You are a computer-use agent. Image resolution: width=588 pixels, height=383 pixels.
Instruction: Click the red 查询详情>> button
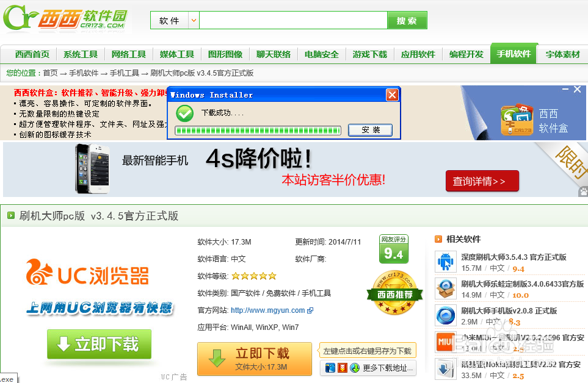point(482,181)
